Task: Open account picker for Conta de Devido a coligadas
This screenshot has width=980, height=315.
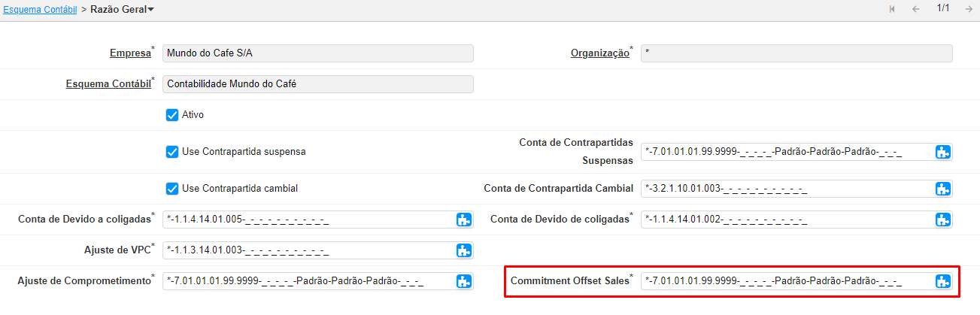Action: [x=464, y=220]
